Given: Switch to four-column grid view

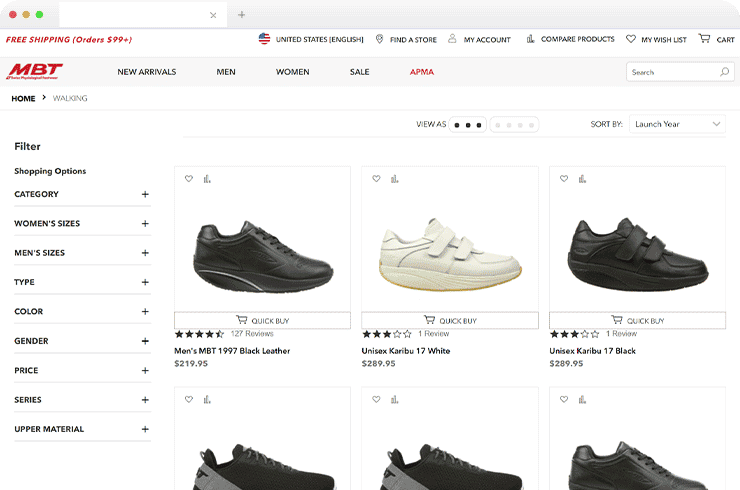Looking at the screenshot, I should coord(514,125).
